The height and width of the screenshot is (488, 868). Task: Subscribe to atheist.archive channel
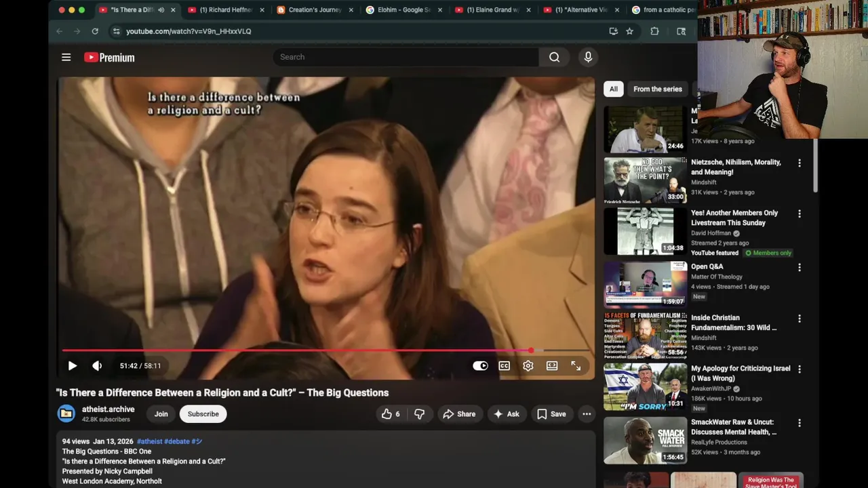click(x=203, y=414)
